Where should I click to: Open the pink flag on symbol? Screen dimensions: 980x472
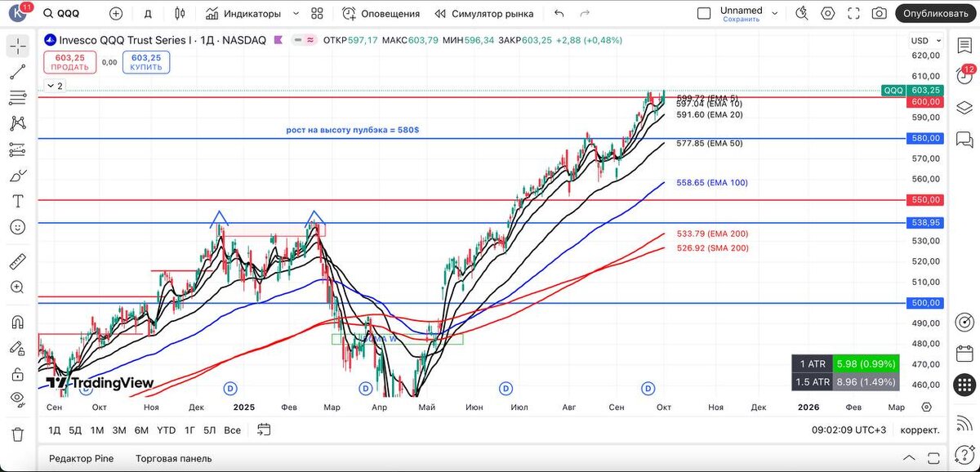point(279,40)
